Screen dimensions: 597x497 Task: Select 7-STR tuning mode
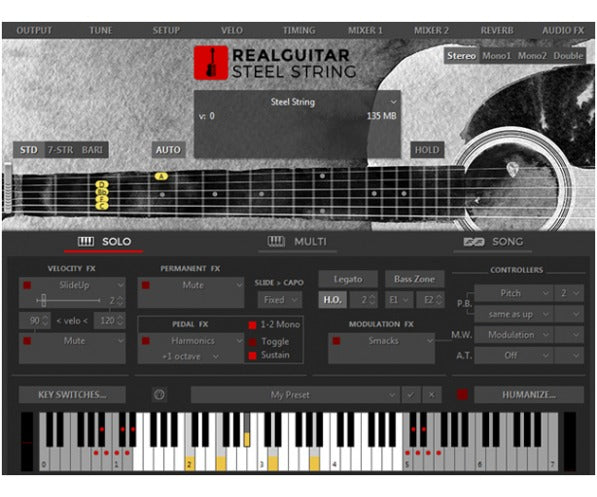[60, 150]
